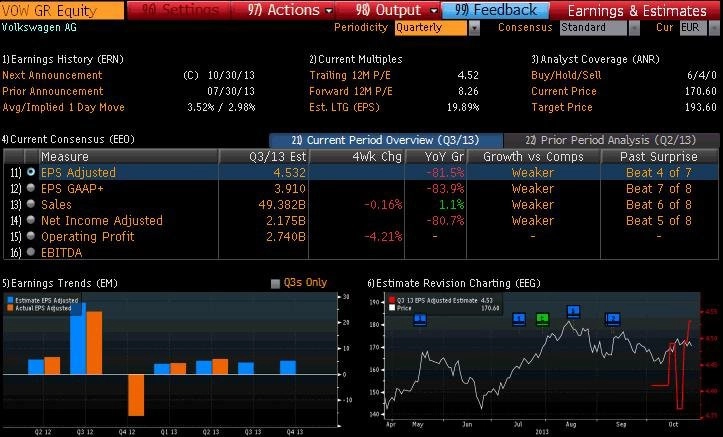Click the blue event marker above May
The height and width of the screenshot is (437, 723).
pyautogui.click(x=420, y=319)
